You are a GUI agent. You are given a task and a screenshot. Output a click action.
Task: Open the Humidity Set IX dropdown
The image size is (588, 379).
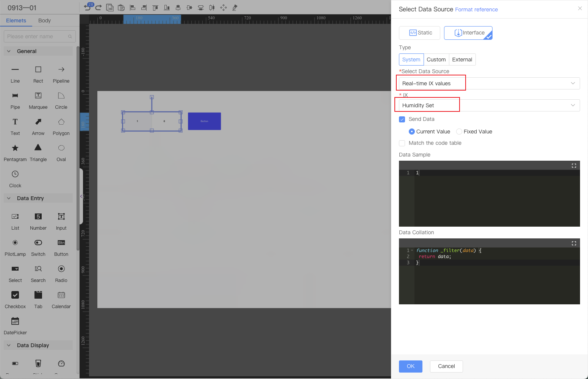click(489, 105)
